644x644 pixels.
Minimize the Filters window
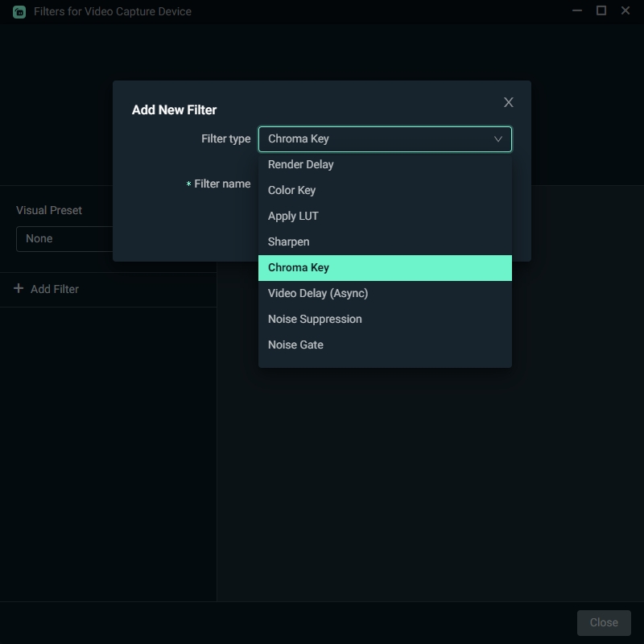[577, 10]
